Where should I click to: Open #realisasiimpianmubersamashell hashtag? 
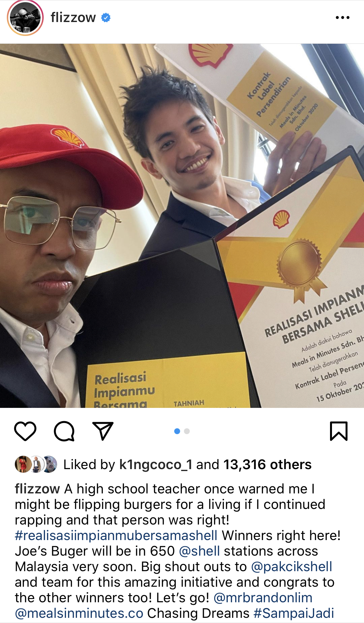pos(116,536)
